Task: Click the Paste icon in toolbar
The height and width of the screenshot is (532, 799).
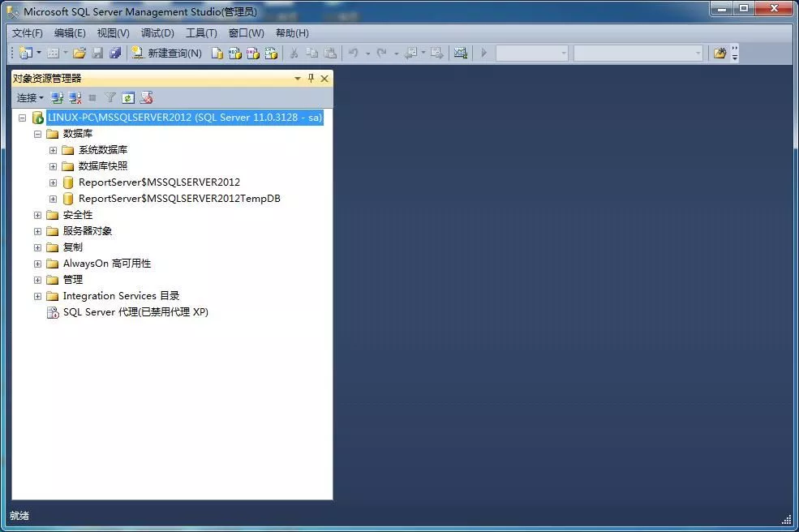Action: tap(330, 53)
